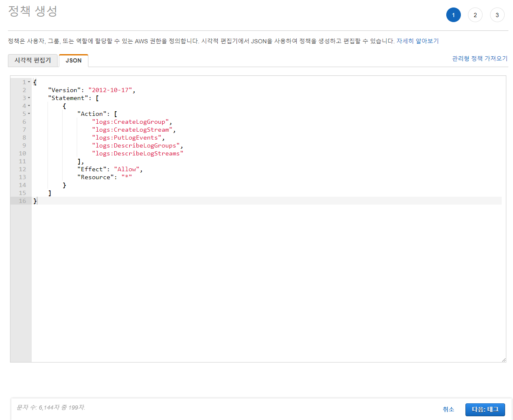Click the "*" resource value
This screenshot has width=513, height=420.
(x=127, y=177)
